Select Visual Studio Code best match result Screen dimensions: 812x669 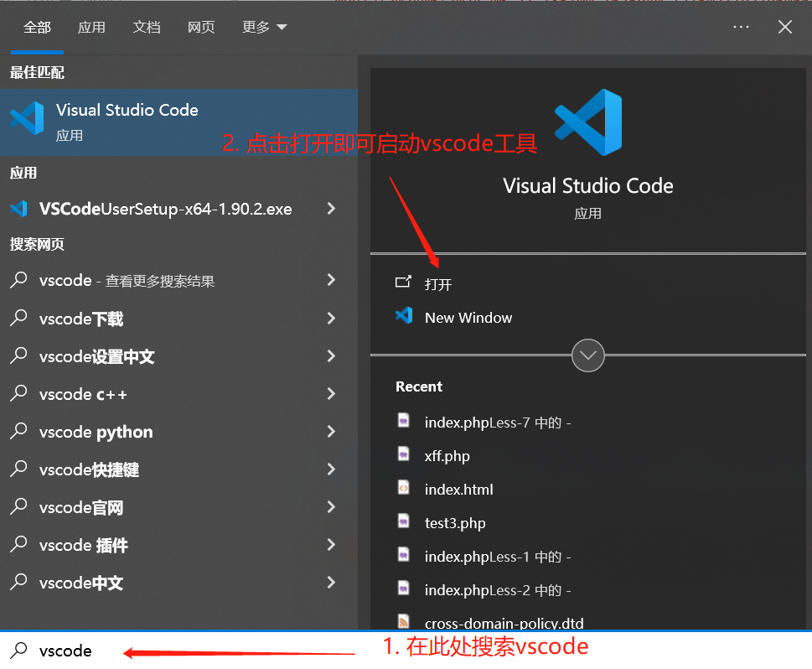[x=178, y=122]
